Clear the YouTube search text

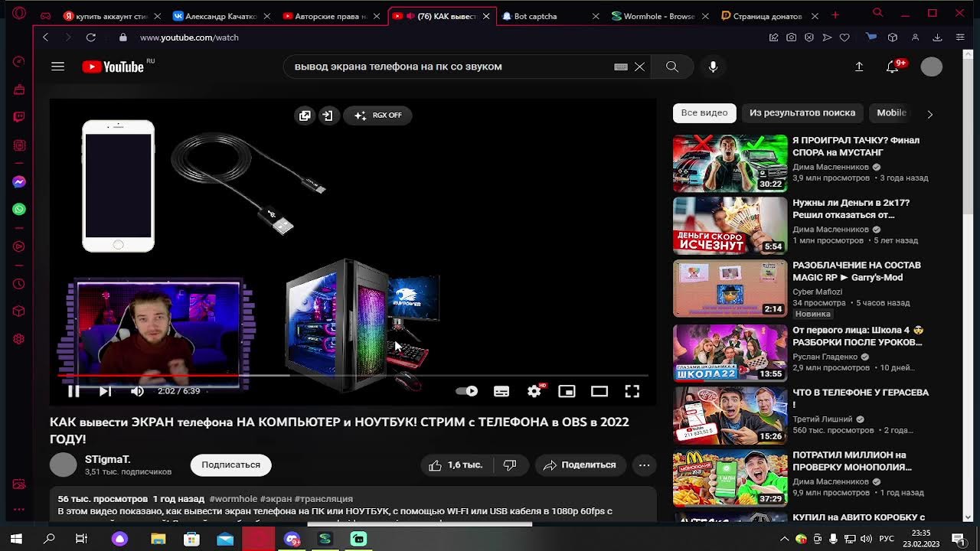[x=639, y=67]
